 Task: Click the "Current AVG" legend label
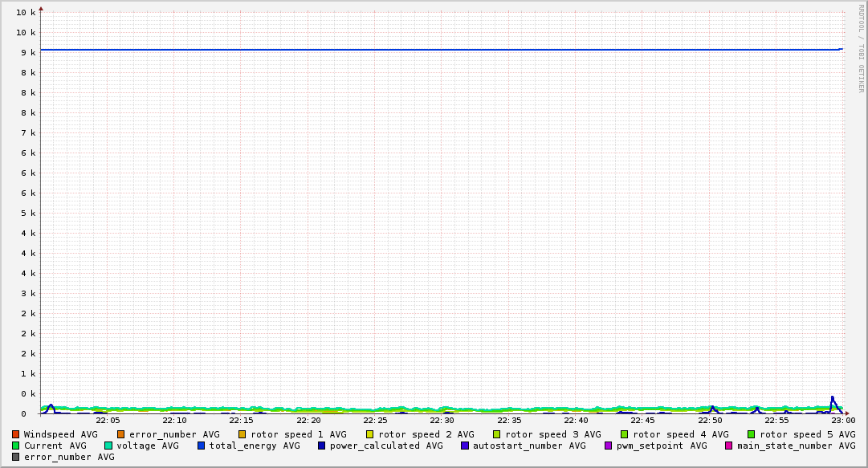pyautogui.click(x=55, y=446)
